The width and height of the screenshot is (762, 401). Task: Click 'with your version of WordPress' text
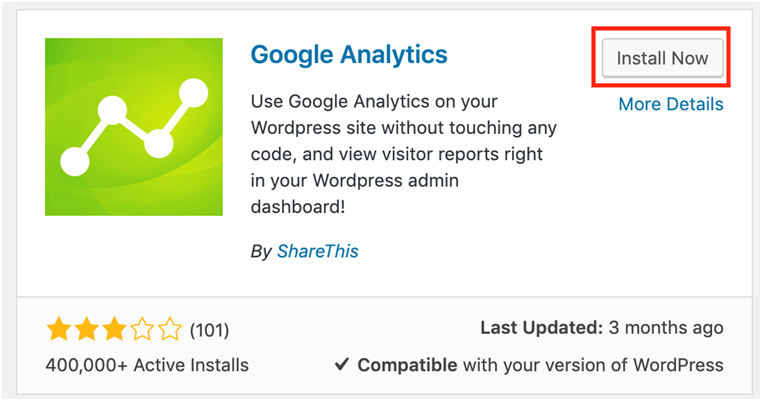592,364
